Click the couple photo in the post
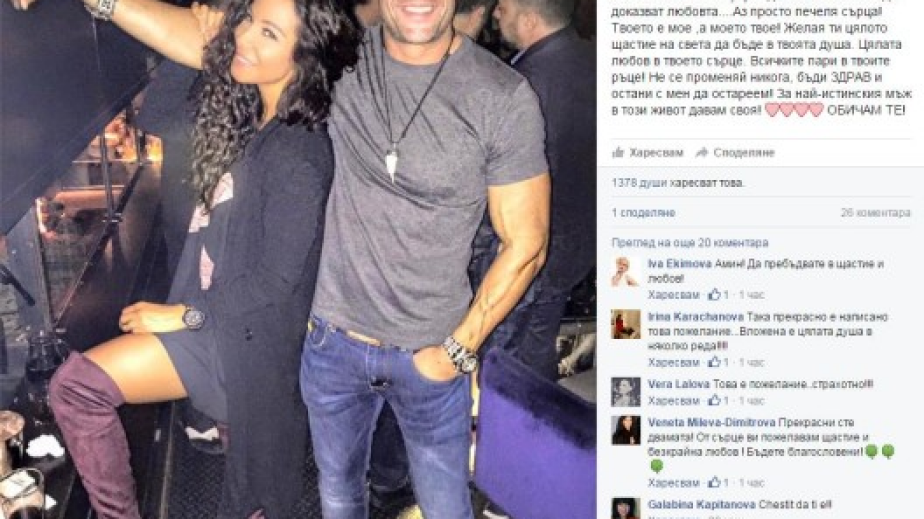924x519 pixels. point(298,259)
